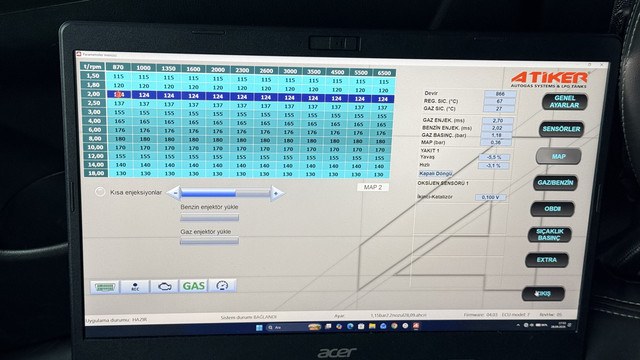
Task: Open the Atiker app icon on taskbar
Action: point(416,326)
